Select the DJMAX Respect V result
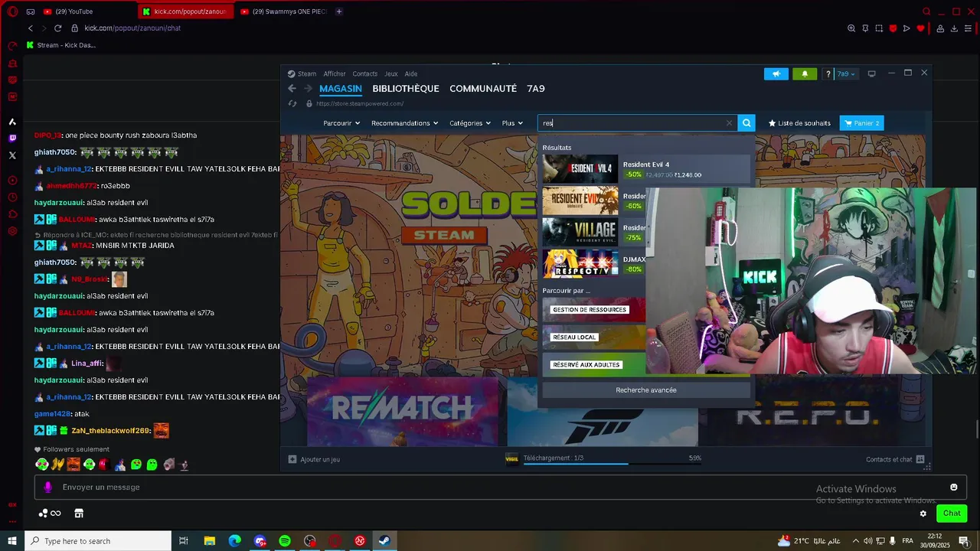Viewport: 980px width, 551px height. tap(594, 263)
